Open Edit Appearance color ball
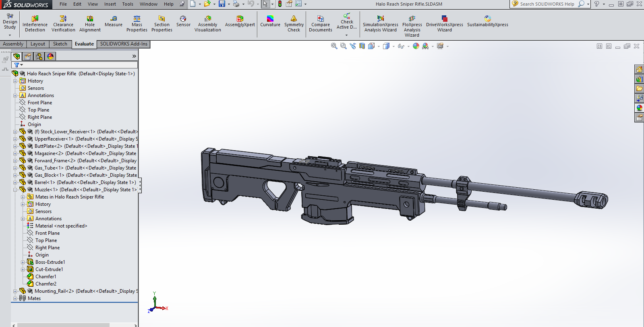 [416, 46]
